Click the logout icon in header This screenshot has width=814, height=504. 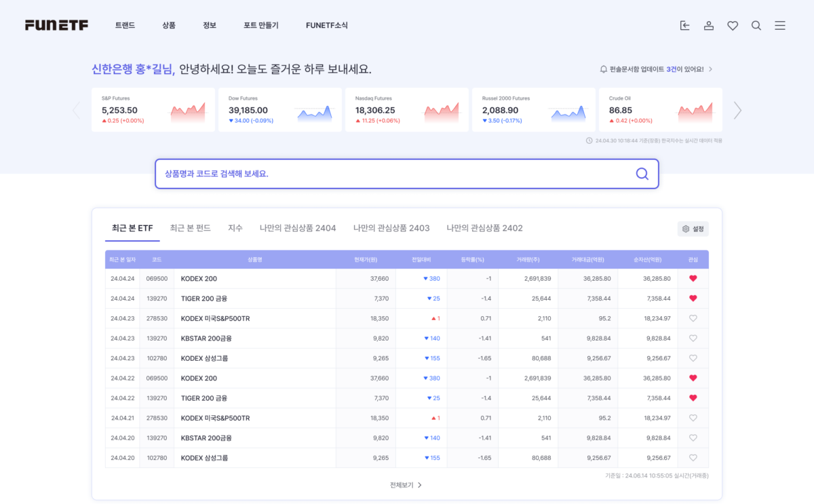pos(684,26)
